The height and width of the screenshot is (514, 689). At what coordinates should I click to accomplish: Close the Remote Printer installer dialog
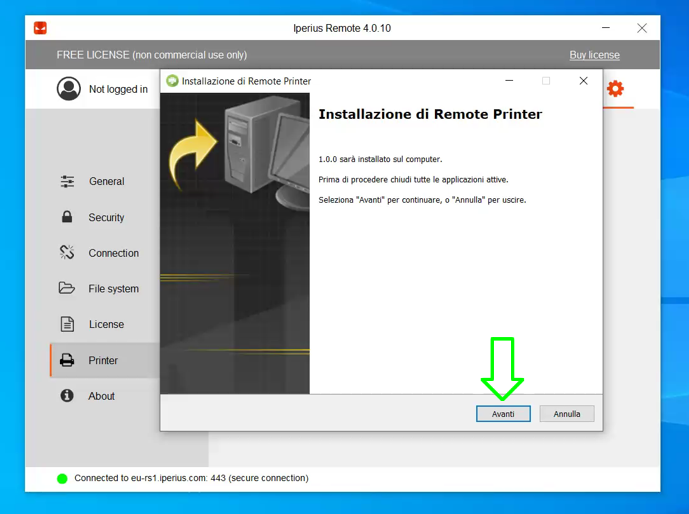pos(583,81)
